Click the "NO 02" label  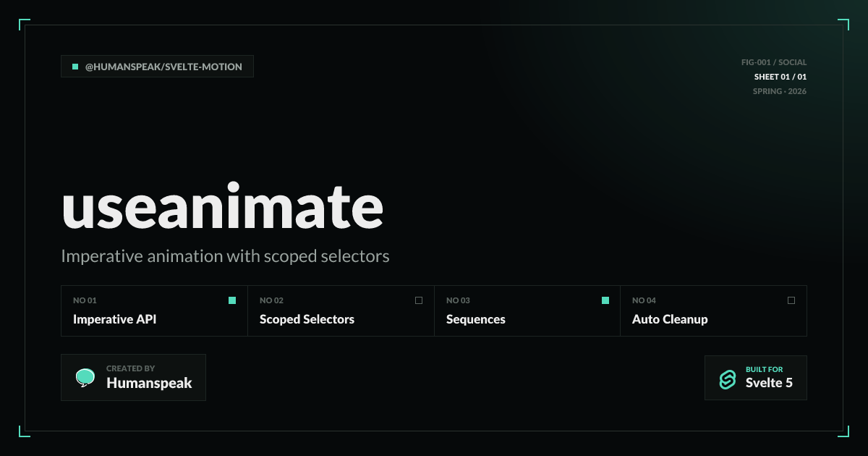(x=271, y=300)
